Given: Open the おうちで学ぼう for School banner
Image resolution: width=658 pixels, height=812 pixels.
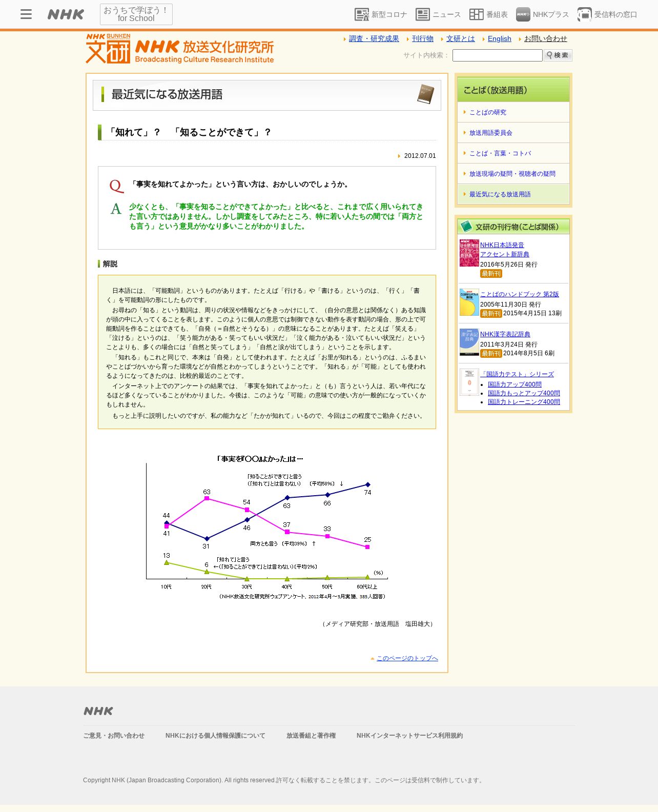Looking at the screenshot, I should coord(136,14).
